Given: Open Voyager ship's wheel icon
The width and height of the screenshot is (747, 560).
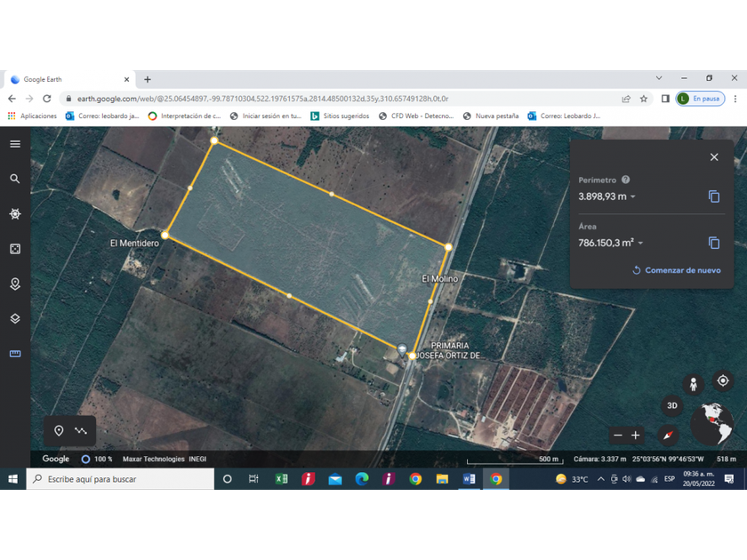Looking at the screenshot, I should pos(15,214).
